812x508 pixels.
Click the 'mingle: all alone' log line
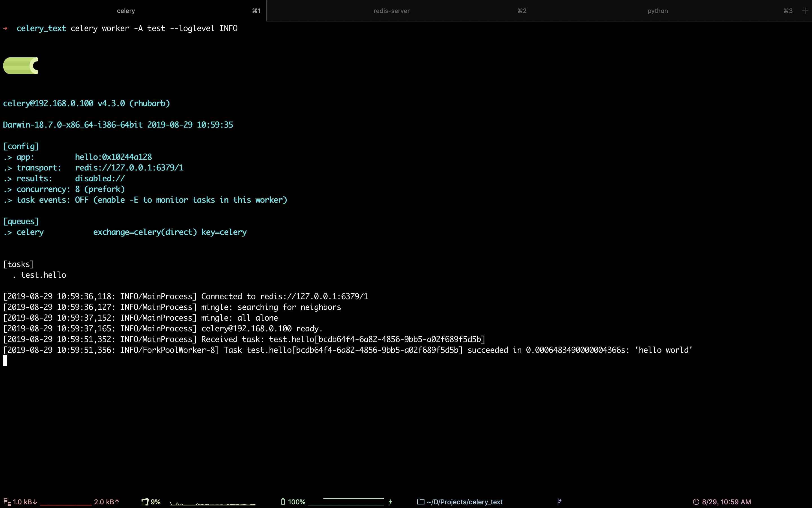pos(141,318)
